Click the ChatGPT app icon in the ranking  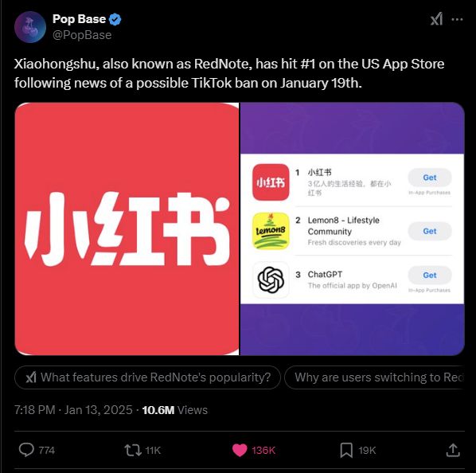tap(271, 279)
